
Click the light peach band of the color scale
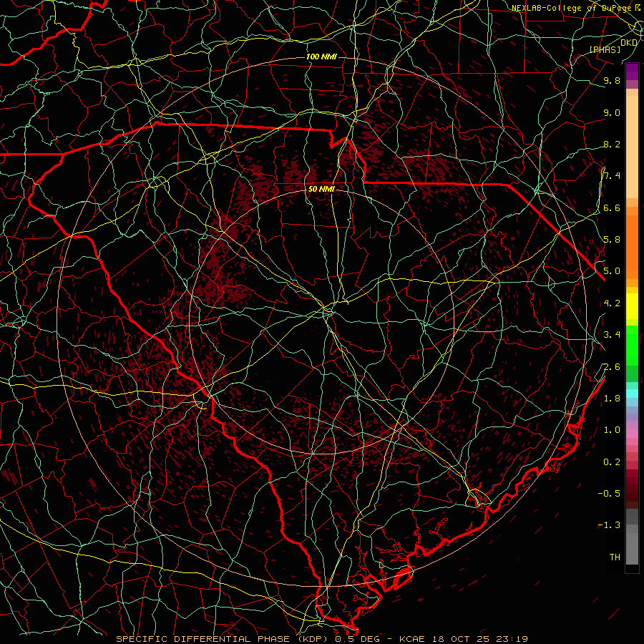632,147
